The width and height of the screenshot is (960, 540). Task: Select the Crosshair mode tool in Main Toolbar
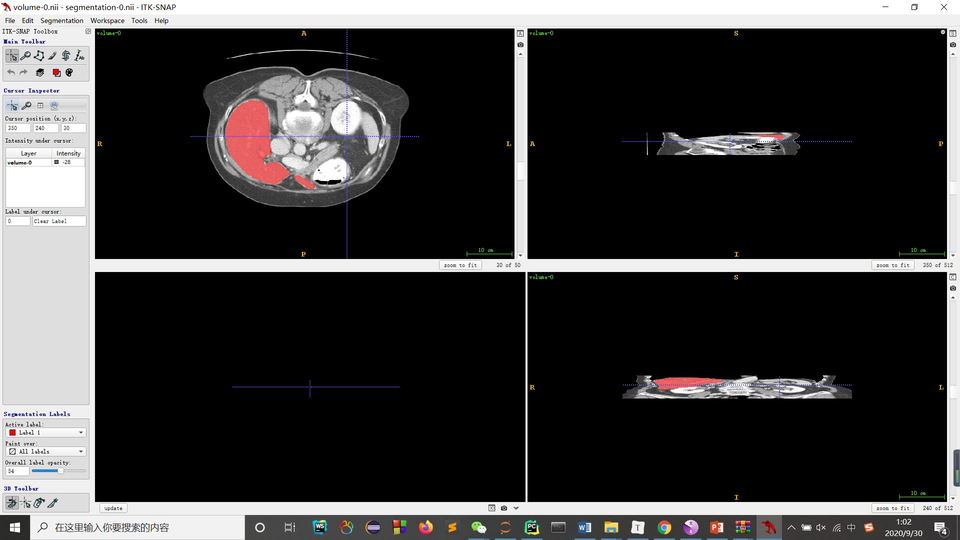(x=12, y=56)
